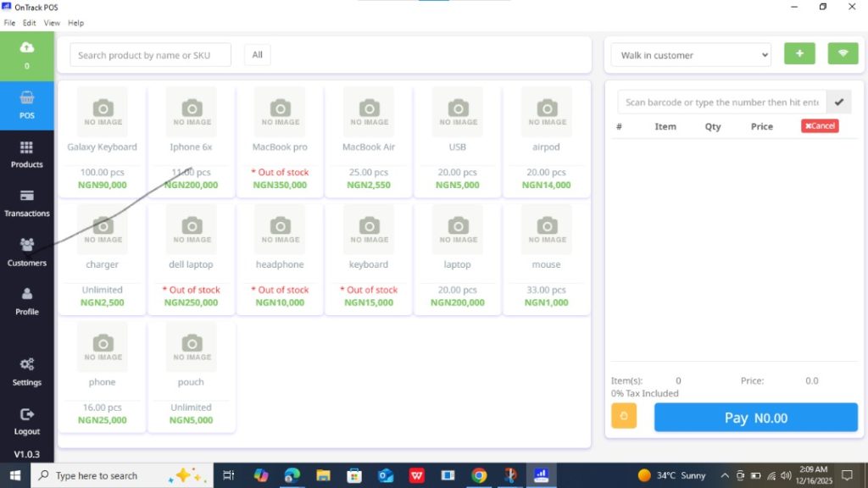Open the Customers section

coord(26,252)
